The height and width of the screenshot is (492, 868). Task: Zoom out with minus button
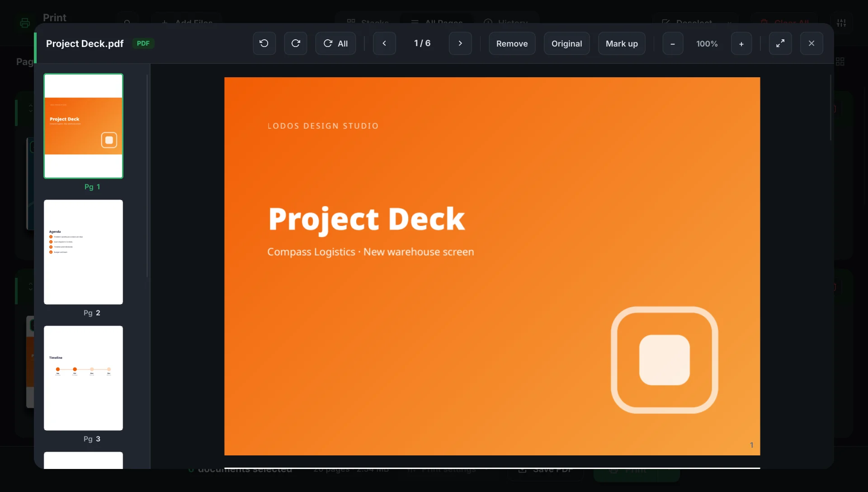[673, 43]
